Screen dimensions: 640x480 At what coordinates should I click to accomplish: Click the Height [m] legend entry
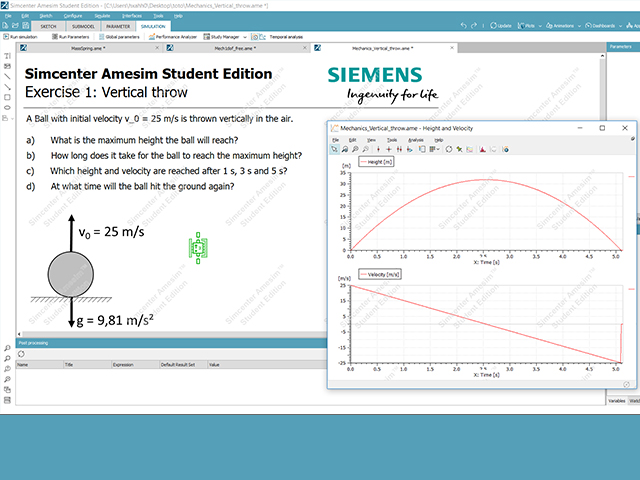tap(376, 162)
